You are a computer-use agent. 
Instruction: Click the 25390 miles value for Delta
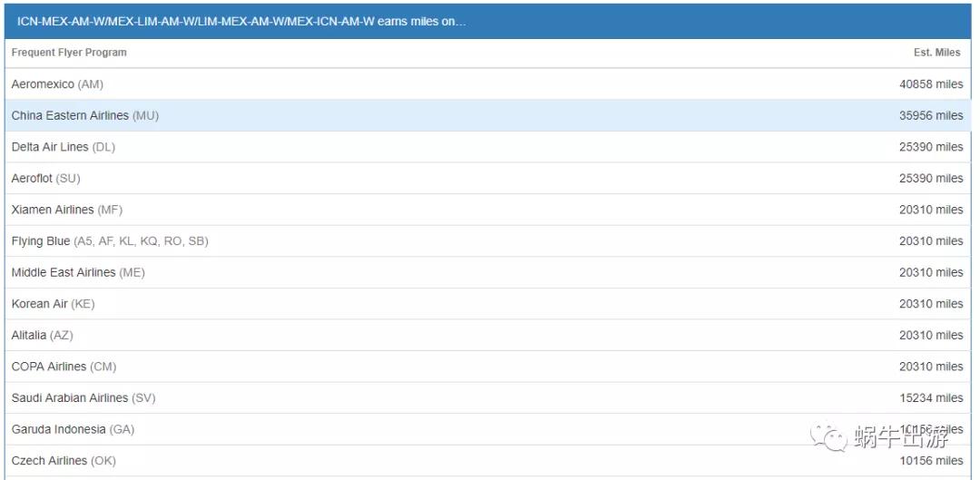[931, 147]
